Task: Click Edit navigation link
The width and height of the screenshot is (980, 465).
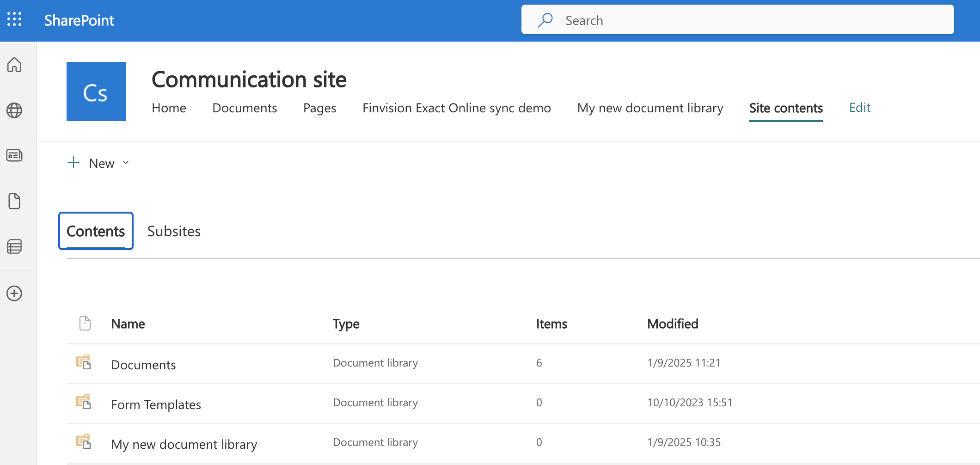Action: [x=860, y=108]
